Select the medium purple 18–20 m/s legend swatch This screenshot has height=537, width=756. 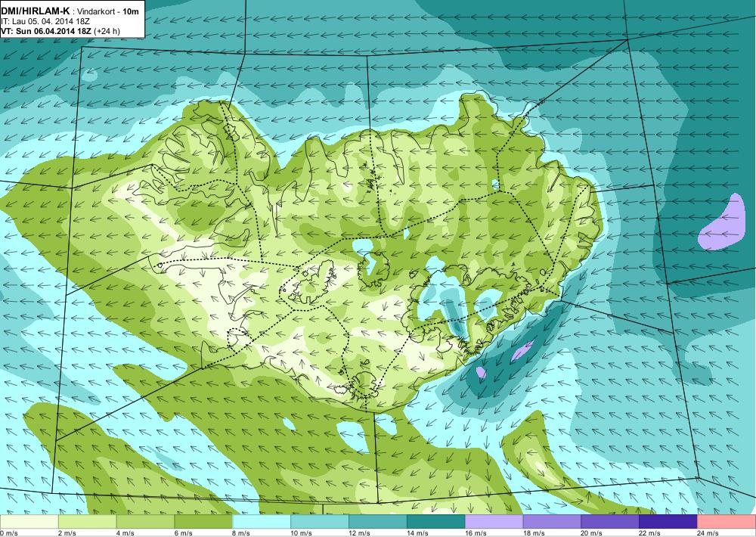[x=552, y=522]
